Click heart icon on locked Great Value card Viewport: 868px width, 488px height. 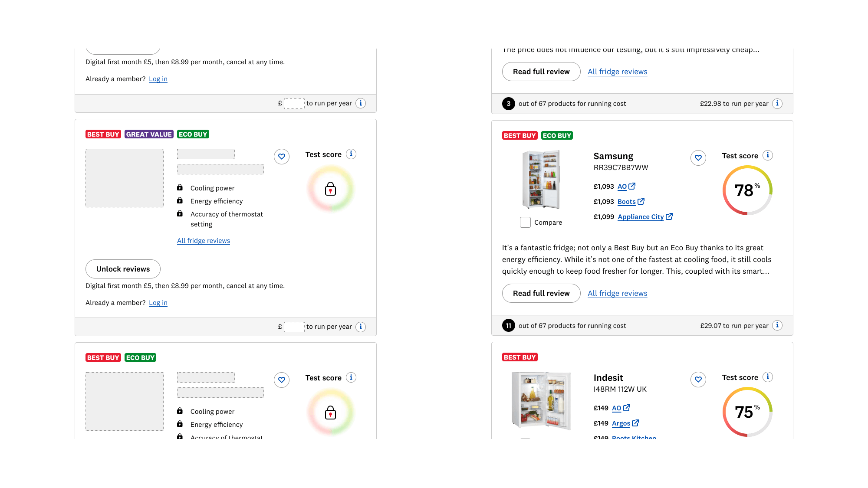point(282,156)
